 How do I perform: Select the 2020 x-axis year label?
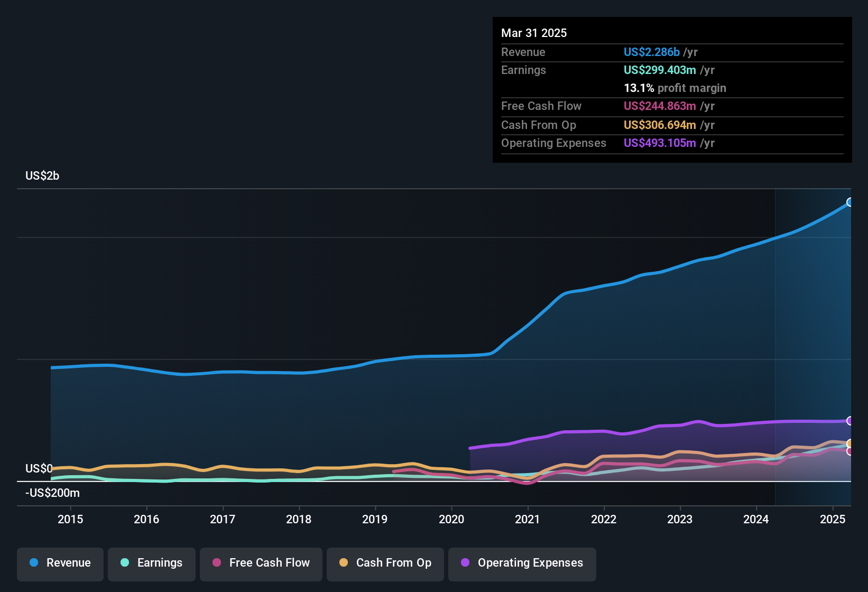[451, 519]
